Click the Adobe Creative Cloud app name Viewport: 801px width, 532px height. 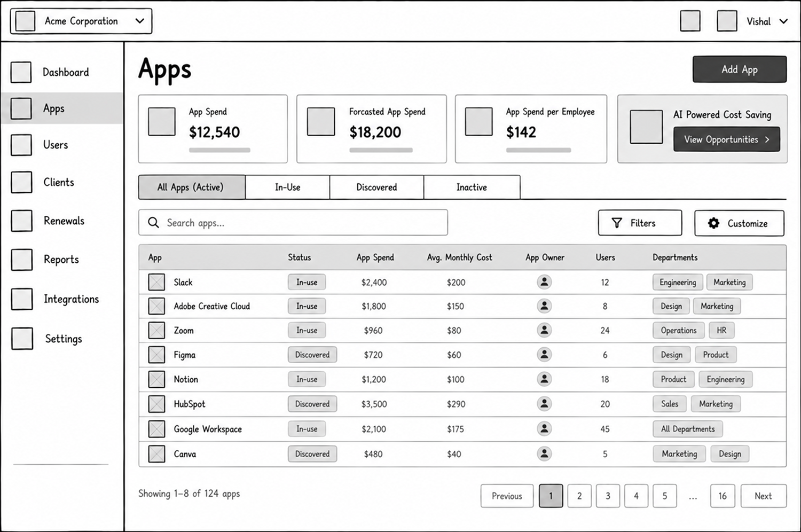[x=211, y=306]
